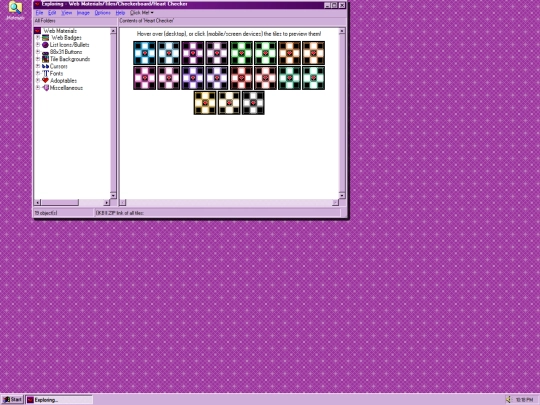This screenshot has height=405, width=540.
Task: Preview the pale green heart checker tile
Action: point(265,53)
